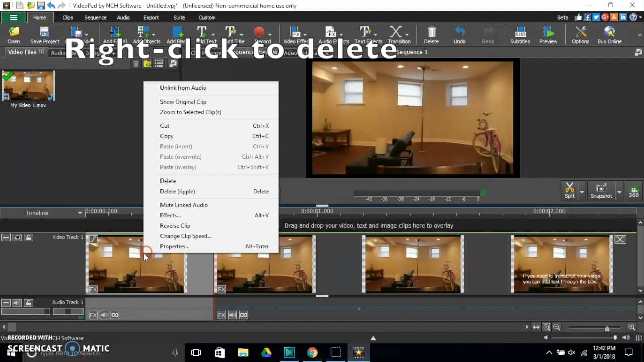Open Properties... from the context menu
The width and height of the screenshot is (644, 362).
(x=211, y=246)
